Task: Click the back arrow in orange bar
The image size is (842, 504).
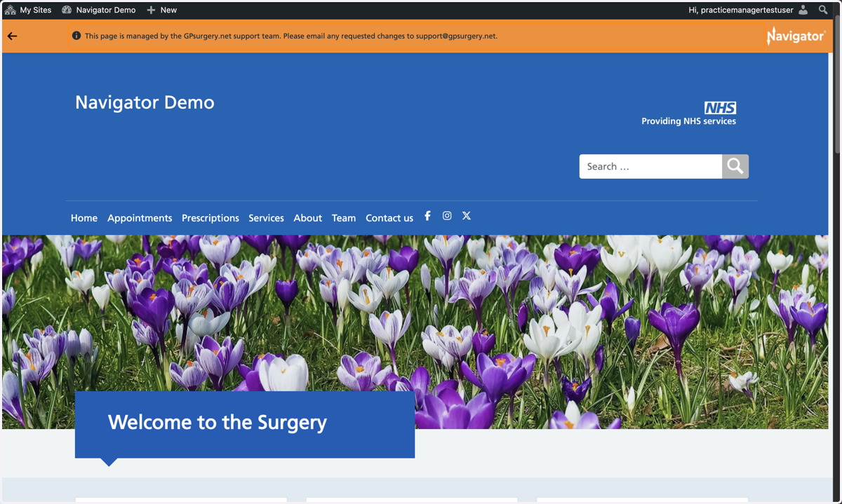Action: (x=12, y=36)
